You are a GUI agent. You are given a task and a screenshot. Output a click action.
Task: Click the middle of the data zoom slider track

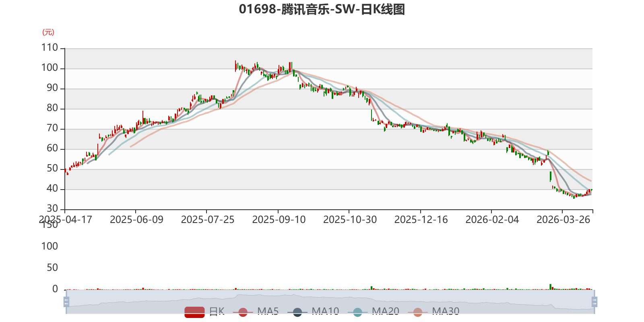330,301
